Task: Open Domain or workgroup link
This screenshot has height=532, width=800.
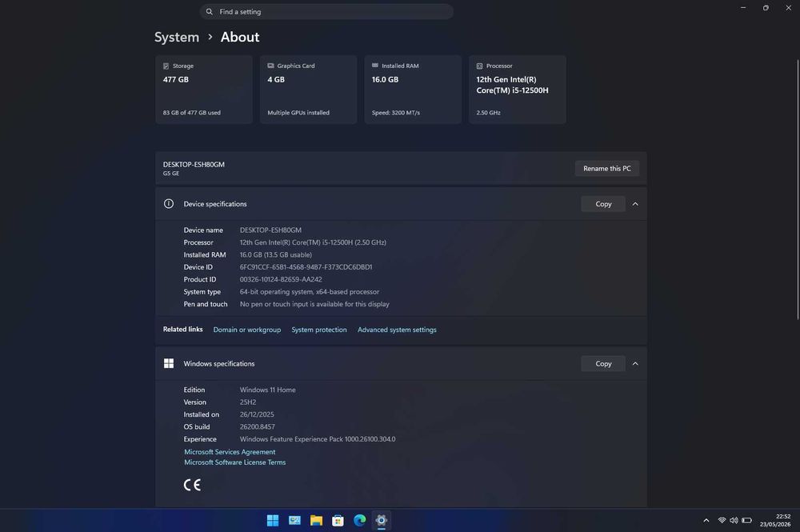Action: 247,330
